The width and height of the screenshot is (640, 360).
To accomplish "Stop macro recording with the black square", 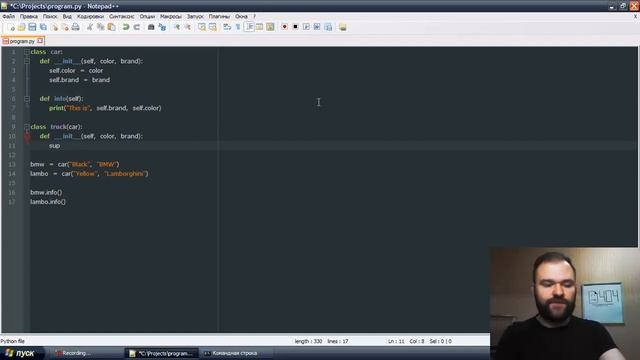I will click(295, 27).
